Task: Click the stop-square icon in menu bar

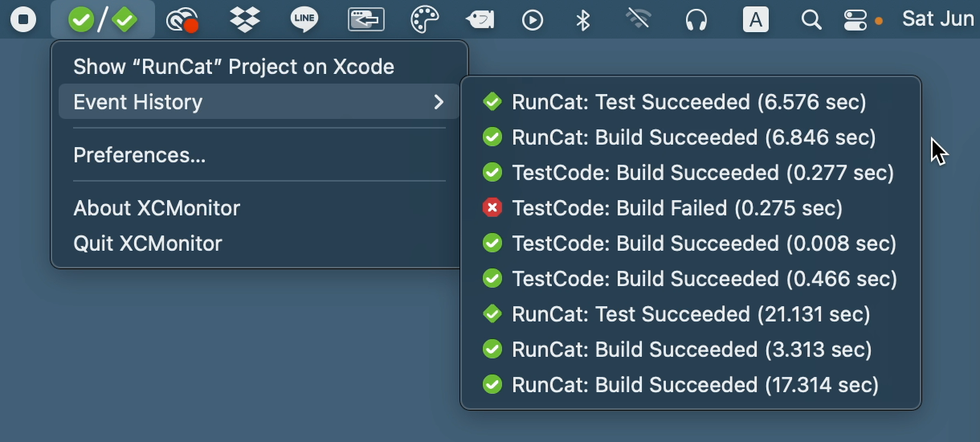Action: [x=24, y=19]
